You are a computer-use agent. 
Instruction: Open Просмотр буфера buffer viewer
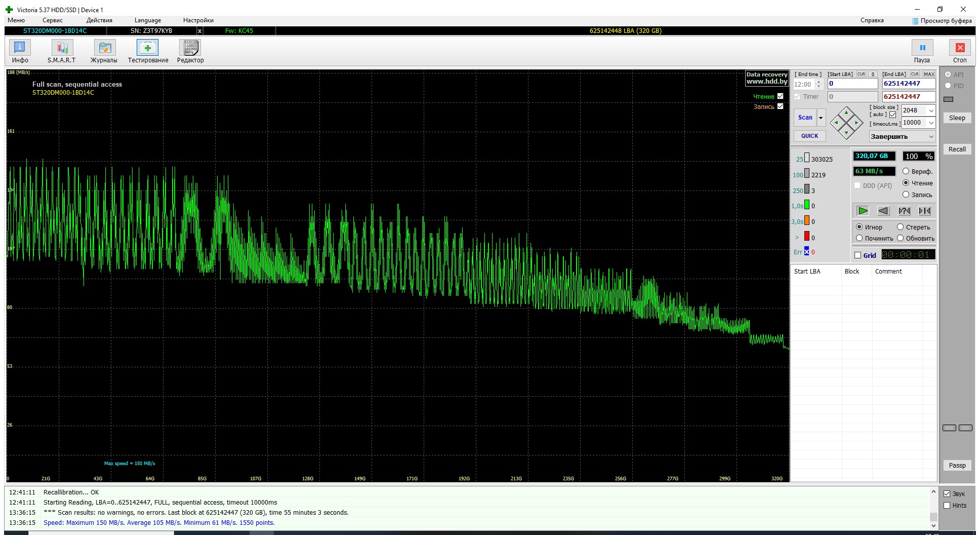pyautogui.click(x=942, y=21)
